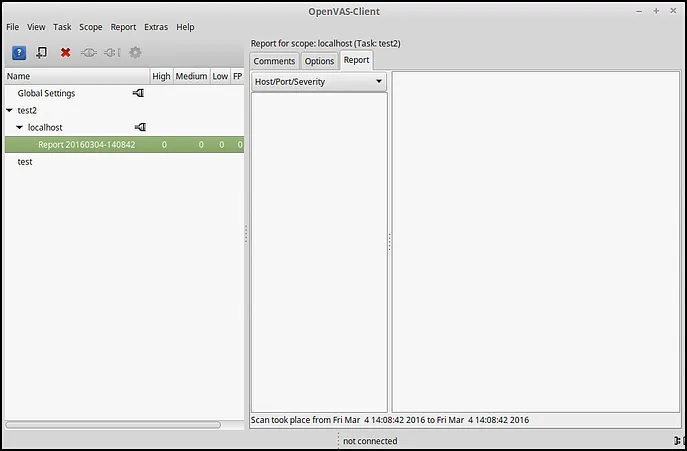Open the Help menu

click(185, 27)
